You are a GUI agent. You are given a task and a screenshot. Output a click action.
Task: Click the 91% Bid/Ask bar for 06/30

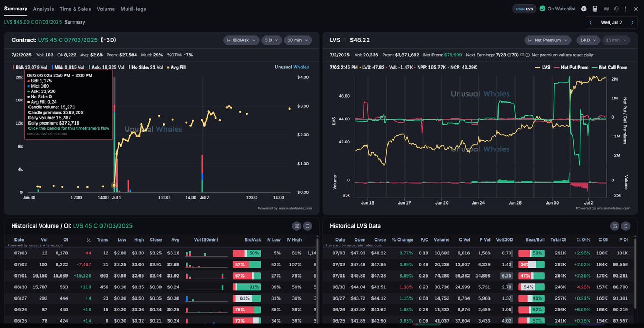pos(247,287)
